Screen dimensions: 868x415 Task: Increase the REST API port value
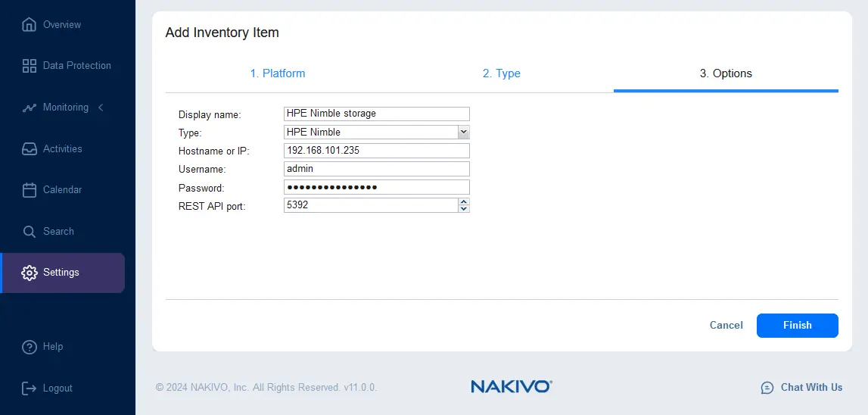[x=464, y=202]
